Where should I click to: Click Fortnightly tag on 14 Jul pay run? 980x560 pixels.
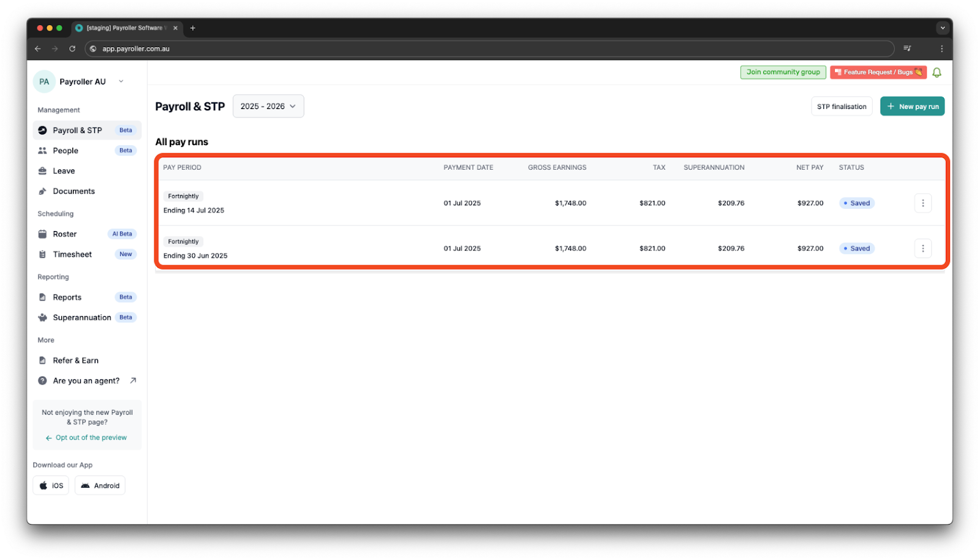pyautogui.click(x=183, y=196)
